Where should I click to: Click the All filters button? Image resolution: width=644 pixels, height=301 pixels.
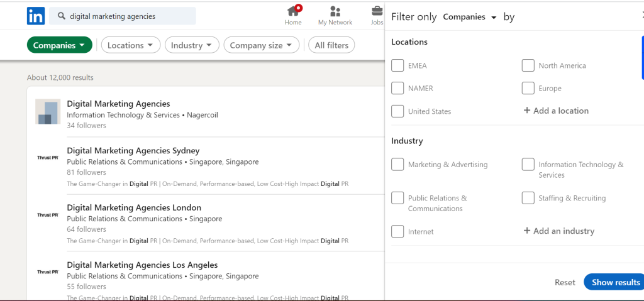331,45
